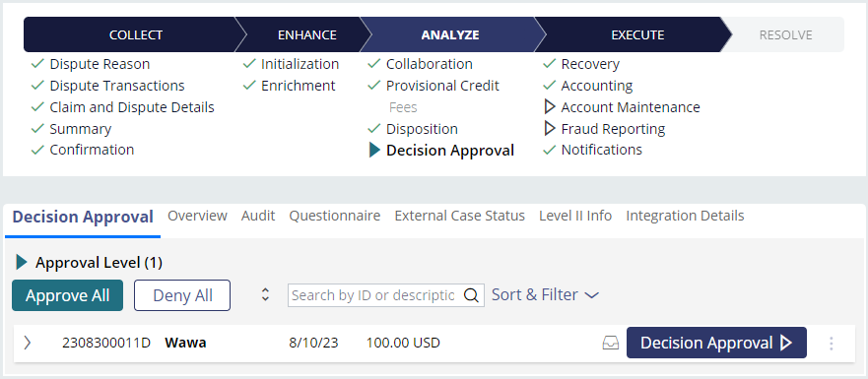Click the current-step arrow beside Decision Approval
The width and height of the screenshot is (868, 379).
(374, 150)
